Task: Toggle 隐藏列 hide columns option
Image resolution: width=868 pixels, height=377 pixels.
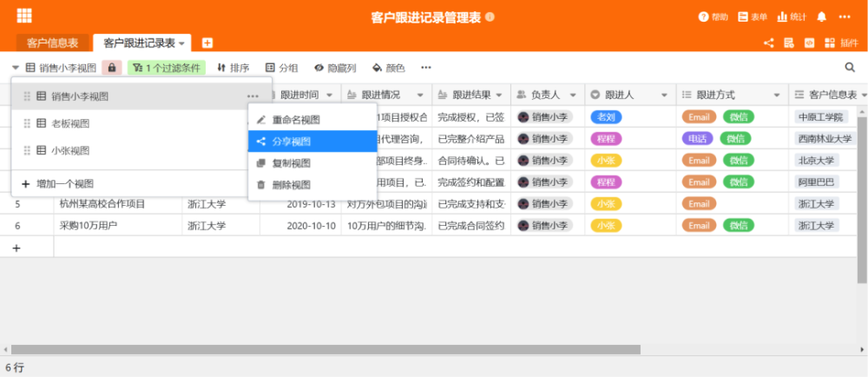Action: pos(335,67)
